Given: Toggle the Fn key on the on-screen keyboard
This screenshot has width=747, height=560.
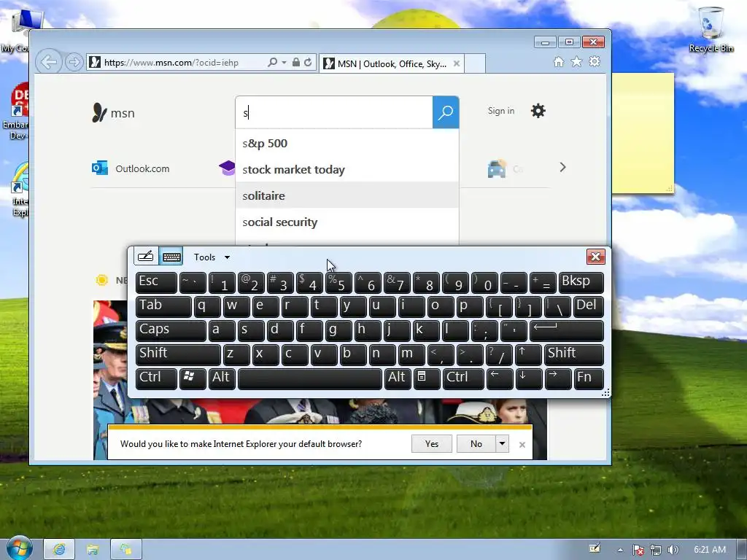Looking at the screenshot, I should click(589, 378).
